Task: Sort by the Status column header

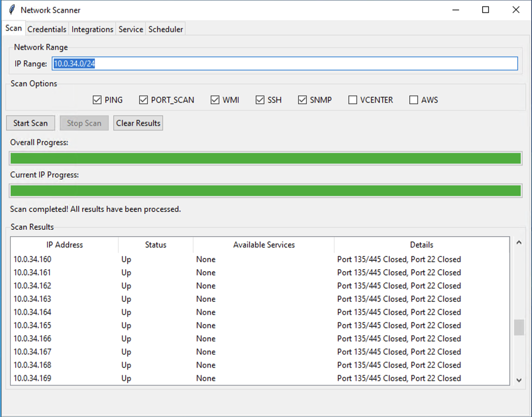Action: 155,245
